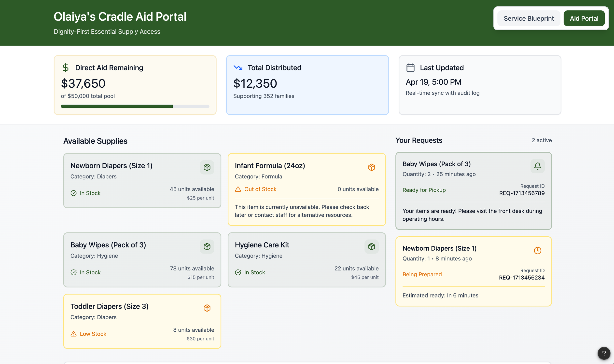Screen dimensions: 614x364
Task: Select the Aid Portal tab
Action: click(x=584, y=18)
